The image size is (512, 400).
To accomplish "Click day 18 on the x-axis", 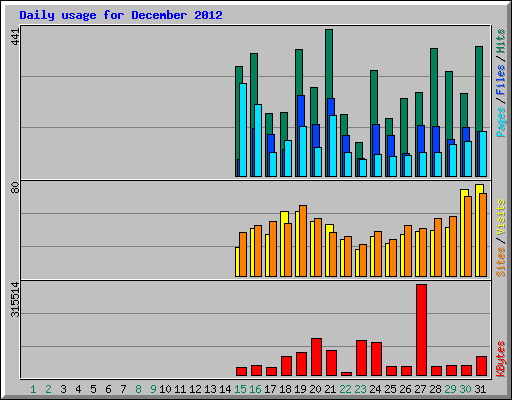I will [285, 389].
